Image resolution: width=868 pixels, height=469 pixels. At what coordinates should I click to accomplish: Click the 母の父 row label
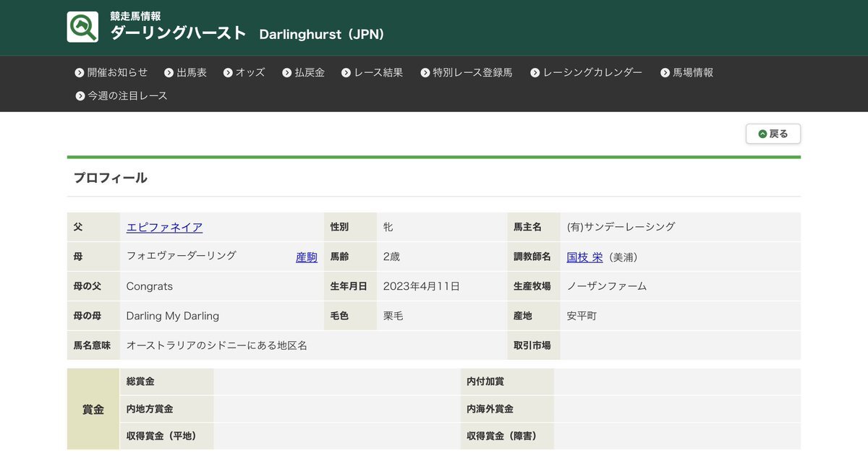pos(88,286)
